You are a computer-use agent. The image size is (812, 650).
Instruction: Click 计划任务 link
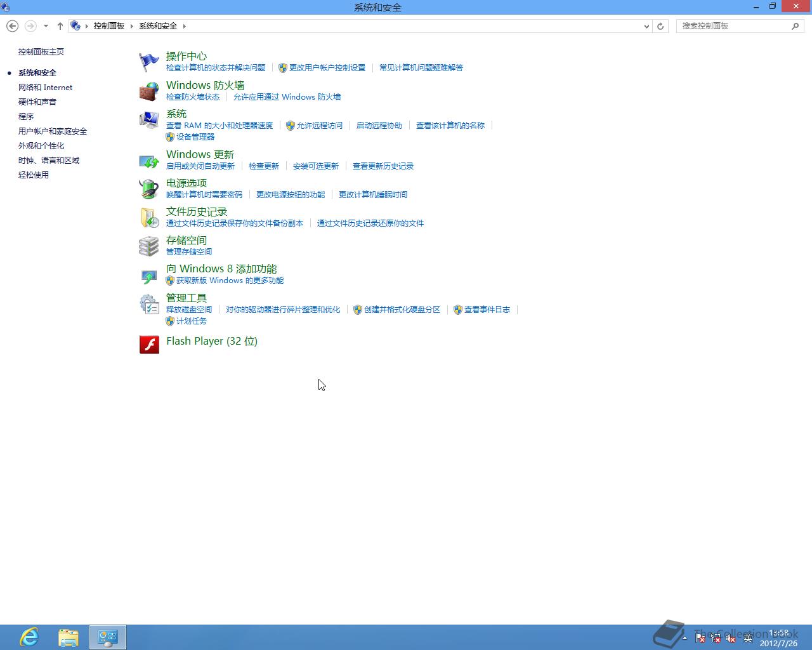(x=192, y=321)
